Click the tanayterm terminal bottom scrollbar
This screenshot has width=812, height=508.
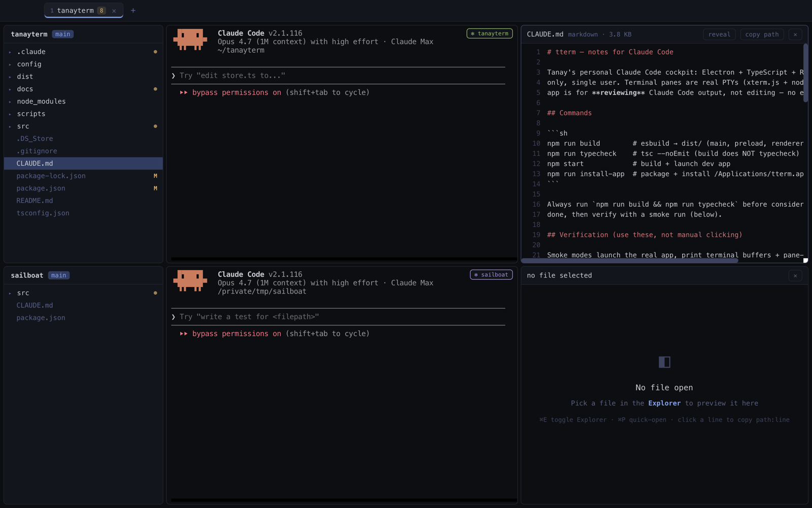344,259
